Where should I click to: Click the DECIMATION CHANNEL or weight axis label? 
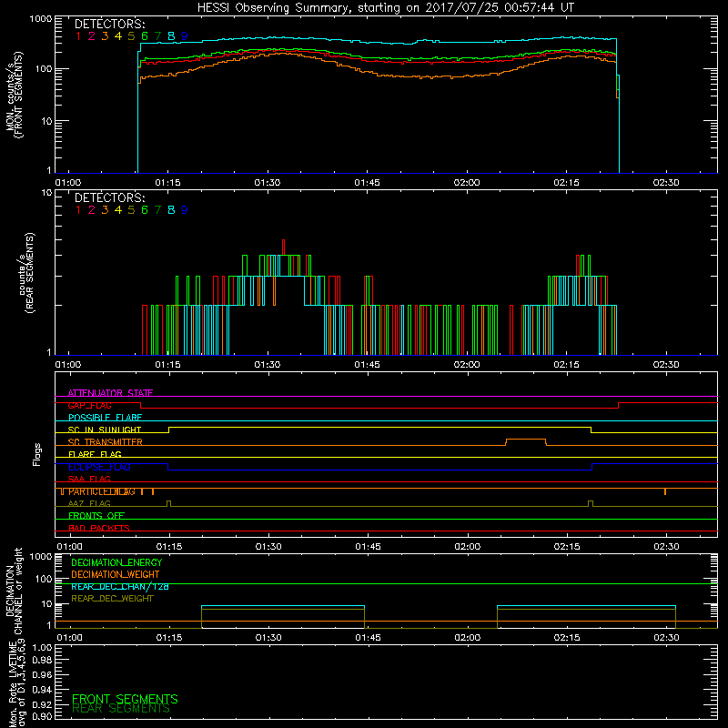pos(15,591)
